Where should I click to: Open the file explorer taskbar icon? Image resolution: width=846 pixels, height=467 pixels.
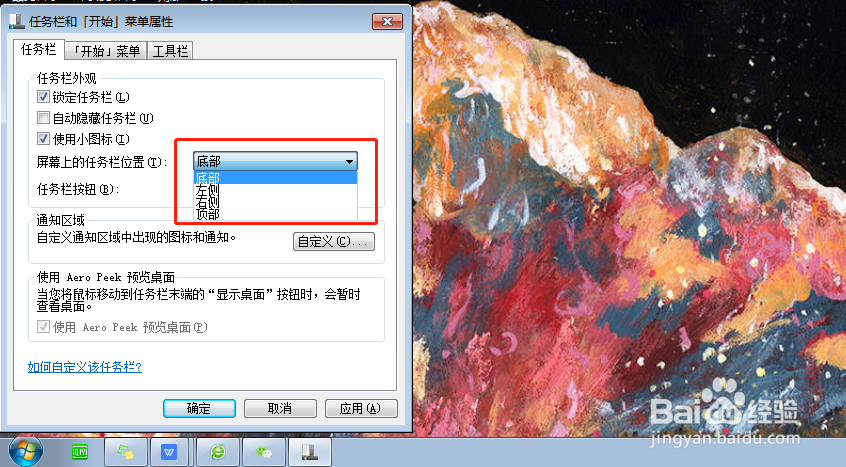[x=125, y=452]
